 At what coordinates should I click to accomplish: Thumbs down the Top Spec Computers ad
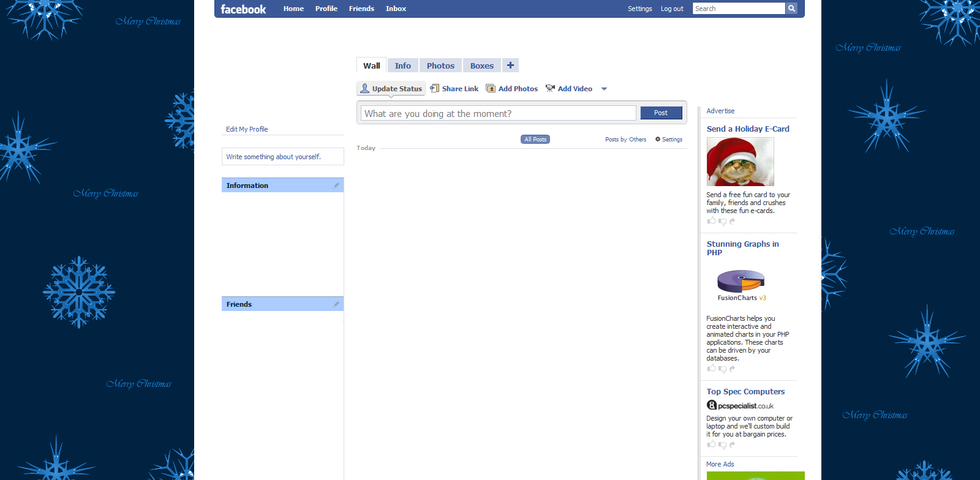click(722, 445)
